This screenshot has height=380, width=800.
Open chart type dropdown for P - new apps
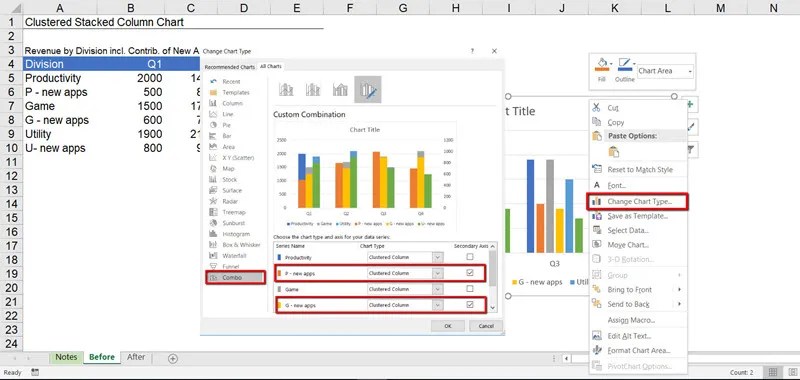click(x=437, y=273)
